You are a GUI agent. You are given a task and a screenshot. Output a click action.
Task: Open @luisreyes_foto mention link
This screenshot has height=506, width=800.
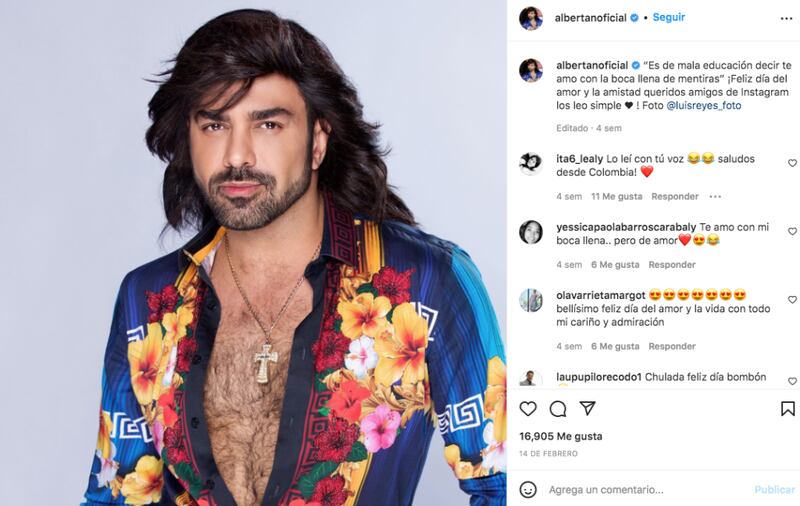click(704, 106)
